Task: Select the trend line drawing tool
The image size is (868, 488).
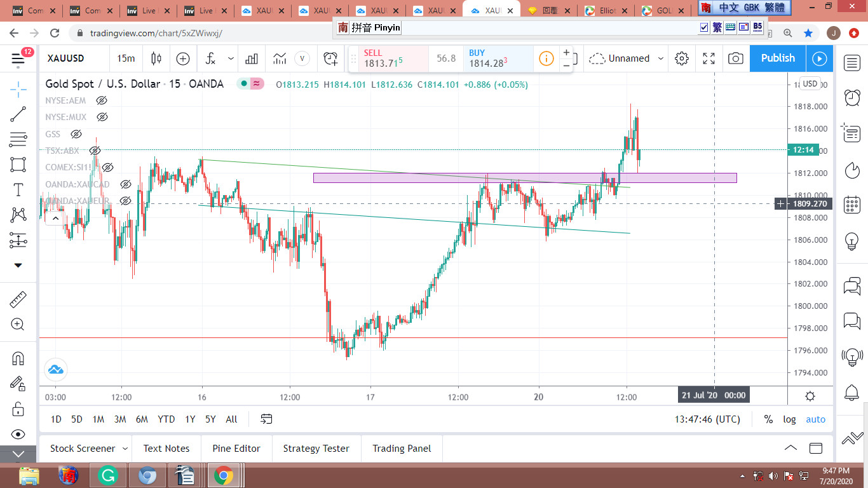Action: click(18, 114)
